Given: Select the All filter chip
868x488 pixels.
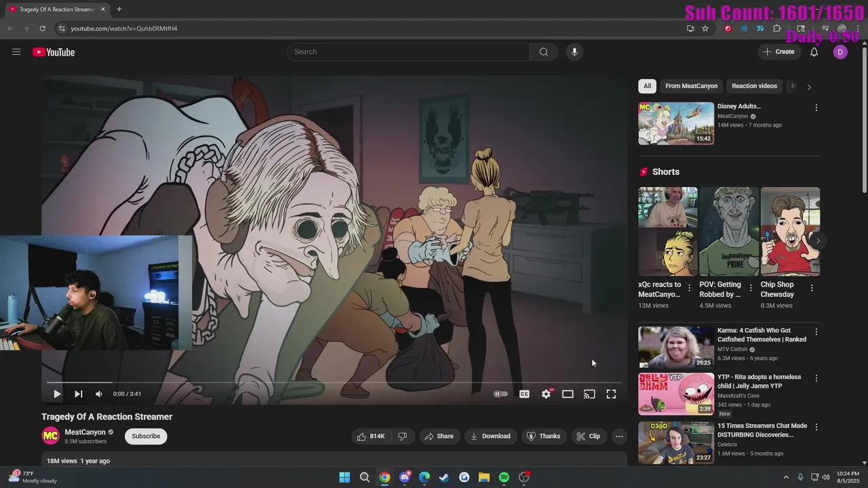Looking at the screenshot, I should (647, 86).
